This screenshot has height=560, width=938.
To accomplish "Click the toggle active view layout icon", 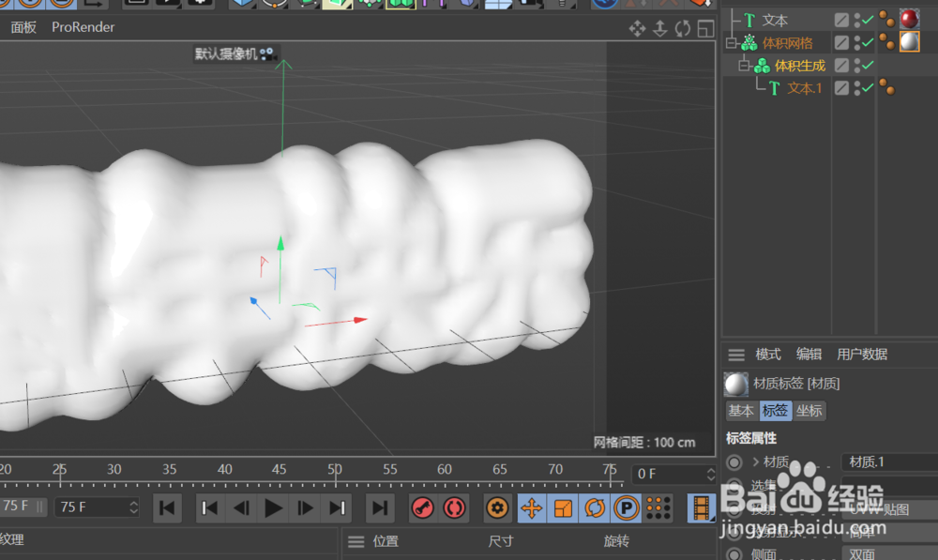I will tap(706, 28).
